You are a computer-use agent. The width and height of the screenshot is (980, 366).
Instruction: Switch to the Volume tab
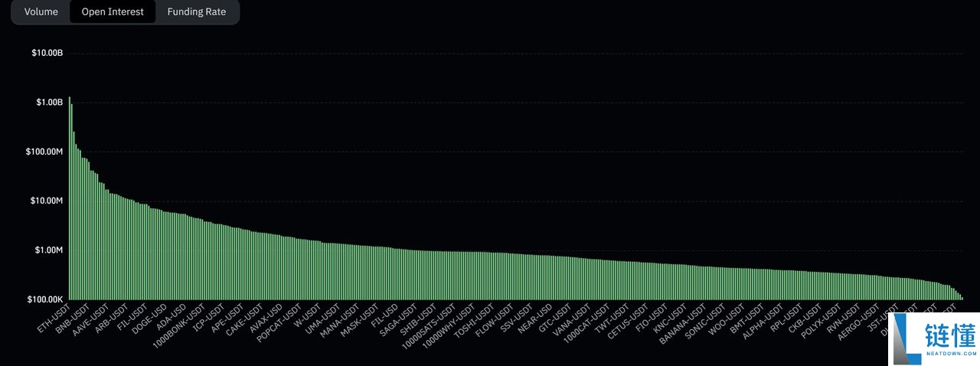(41, 12)
